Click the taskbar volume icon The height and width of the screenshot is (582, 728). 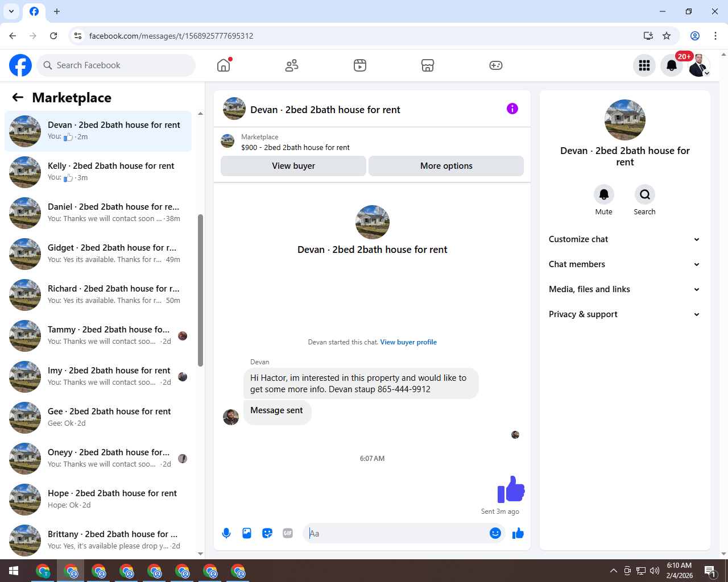click(655, 571)
